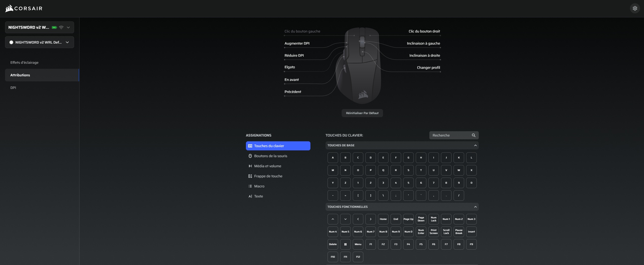644x265 pixels.
Task: Choose the Print Screen key
Action: 434,232
